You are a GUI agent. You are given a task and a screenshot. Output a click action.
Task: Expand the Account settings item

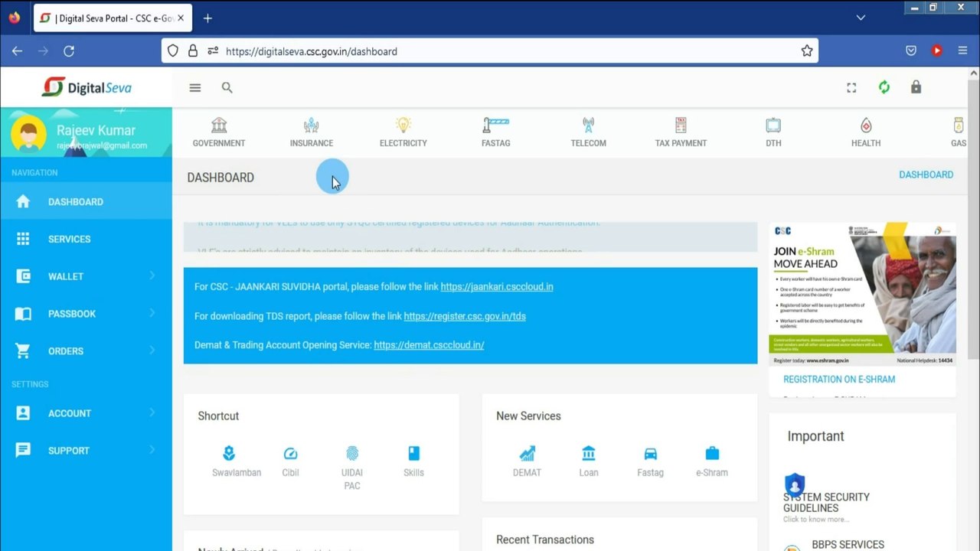86,413
